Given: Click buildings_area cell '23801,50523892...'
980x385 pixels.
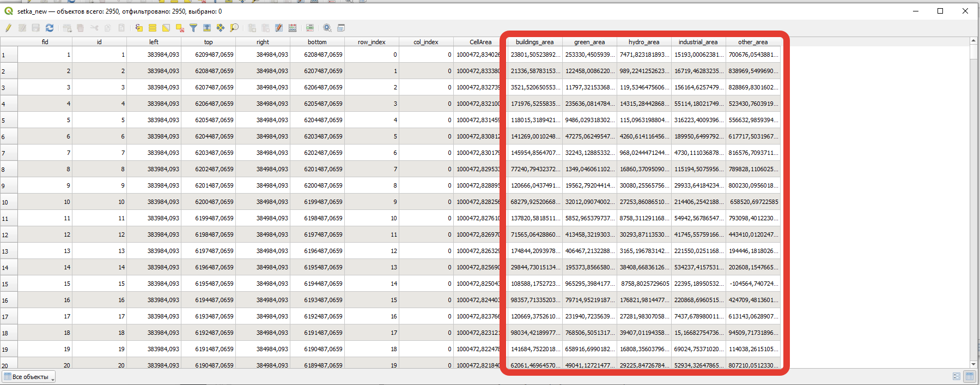Looking at the screenshot, I should coord(535,55).
